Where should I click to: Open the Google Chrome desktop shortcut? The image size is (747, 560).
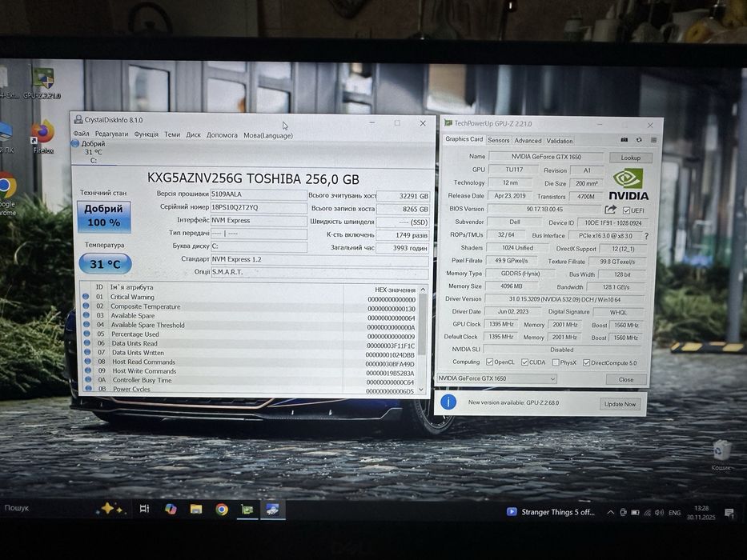click(x=7, y=194)
